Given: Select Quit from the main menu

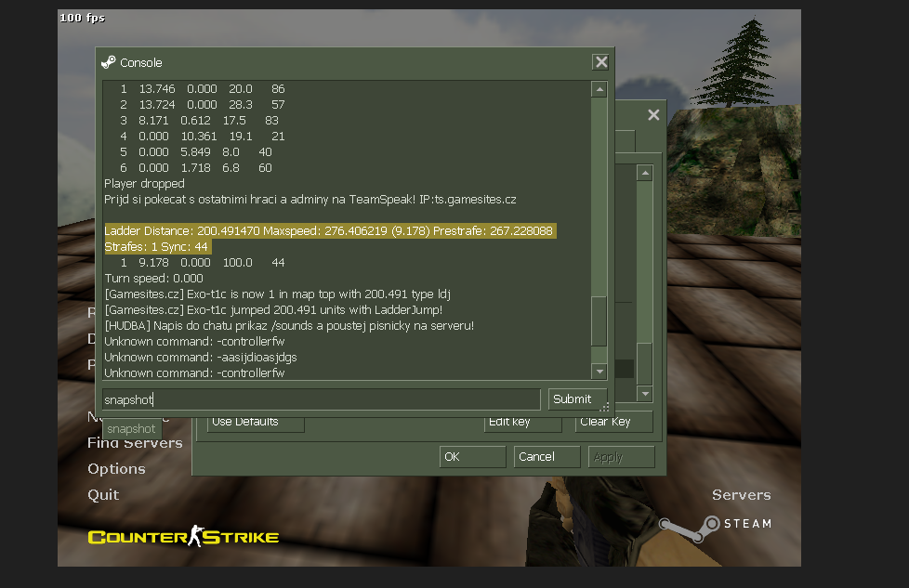Looking at the screenshot, I should [x=103, y=495].
